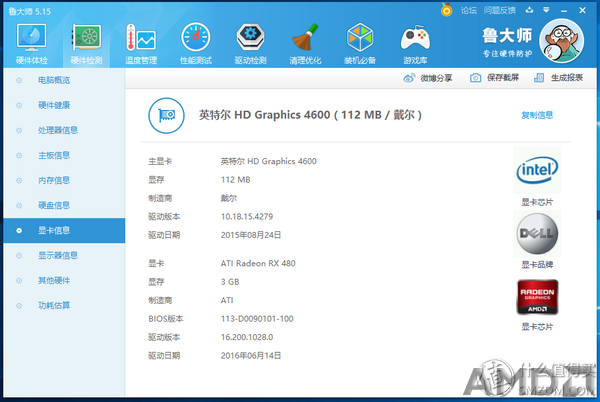Image resolution: width=600 pixels, height=402 pixels.
Task: Select 显示器信息 in the sidebar
Action: point(64,256)
